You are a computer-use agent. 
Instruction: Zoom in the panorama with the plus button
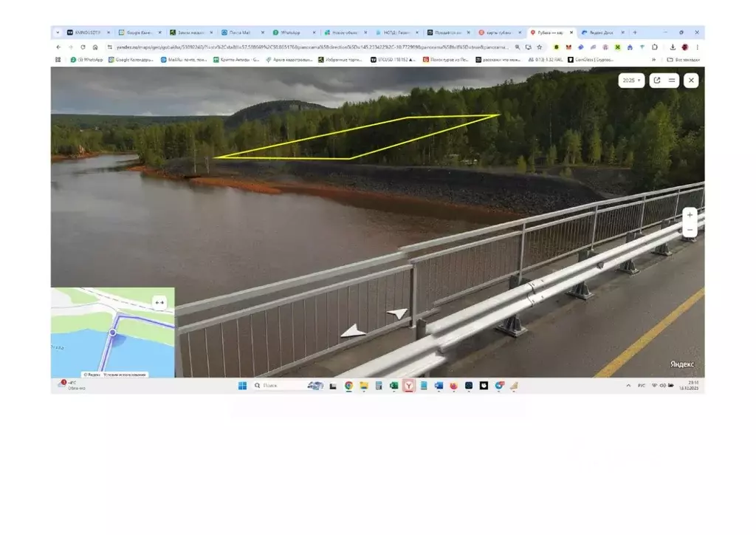[690, 214]
